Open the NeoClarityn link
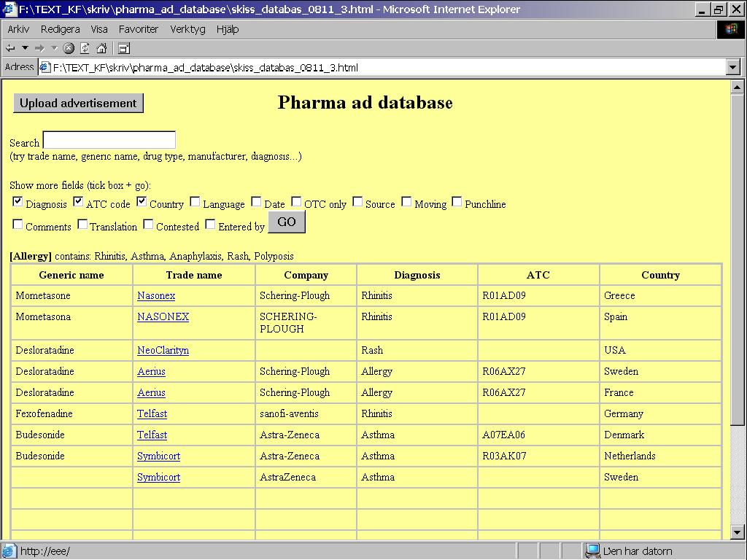747x560 pixels. (x=163, y=351)
